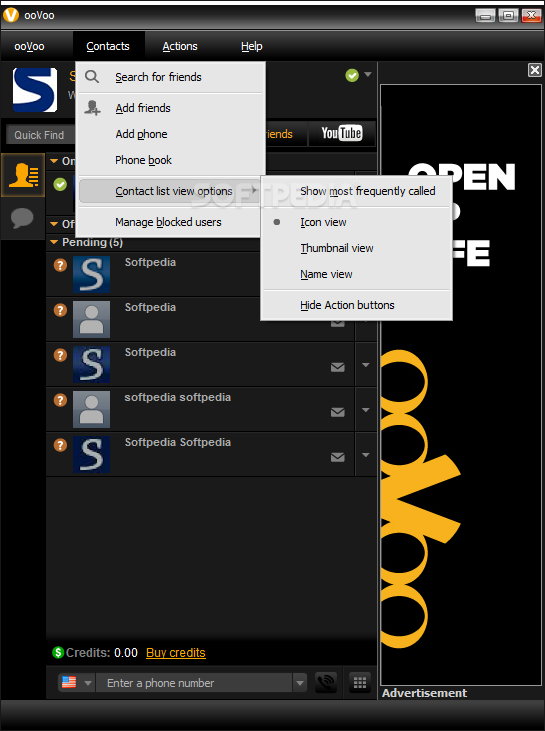The width and height of the screenshot is (545, 731).
Task: Select the online contact green check icon
Action: point(60,185)
